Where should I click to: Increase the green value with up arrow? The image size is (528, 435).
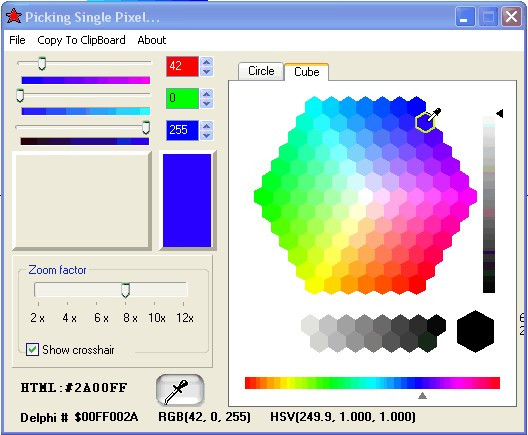[x=207, y=94]
